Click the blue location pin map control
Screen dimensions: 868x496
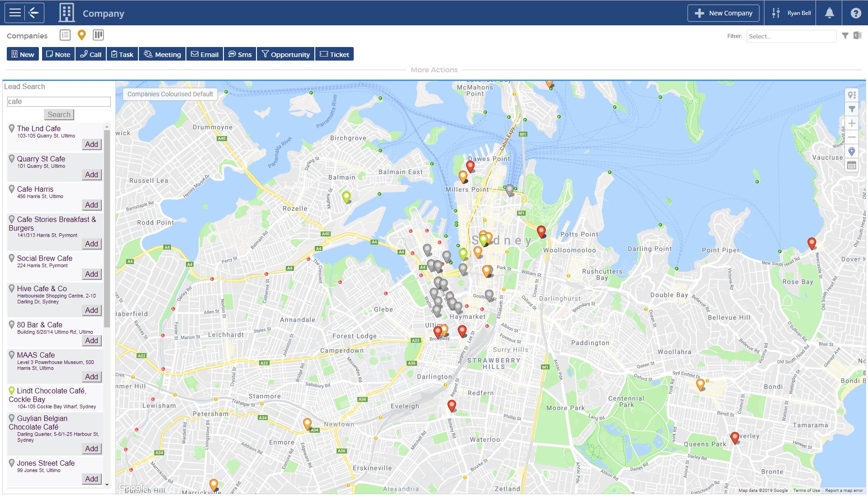tap(852, 151)
